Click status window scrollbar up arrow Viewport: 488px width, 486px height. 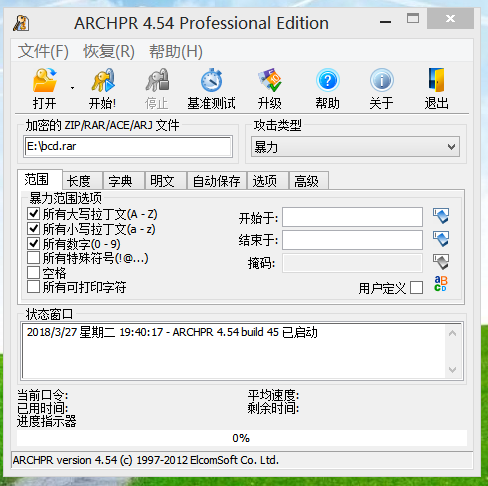coord(452,333)
